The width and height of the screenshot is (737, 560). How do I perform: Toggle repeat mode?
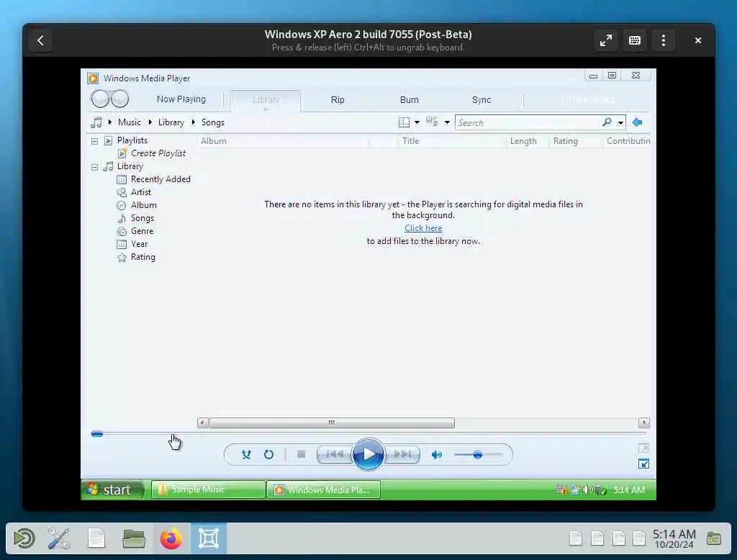click(268, 454)
